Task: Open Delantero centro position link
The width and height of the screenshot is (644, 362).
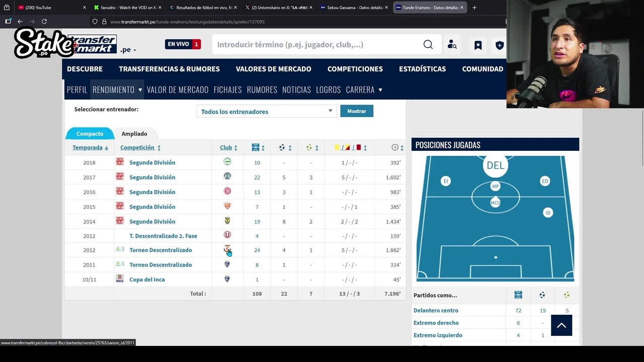Action: tap(436, 310)
